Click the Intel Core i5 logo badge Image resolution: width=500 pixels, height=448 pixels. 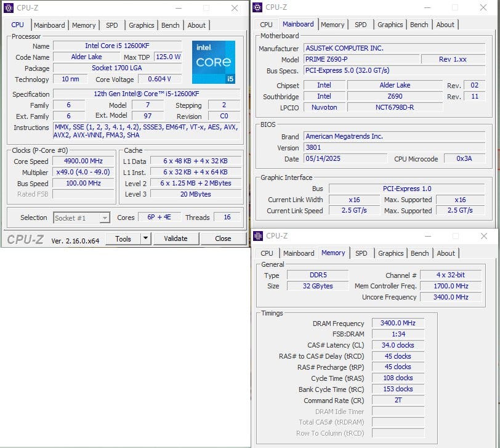(x=213, y=62)
